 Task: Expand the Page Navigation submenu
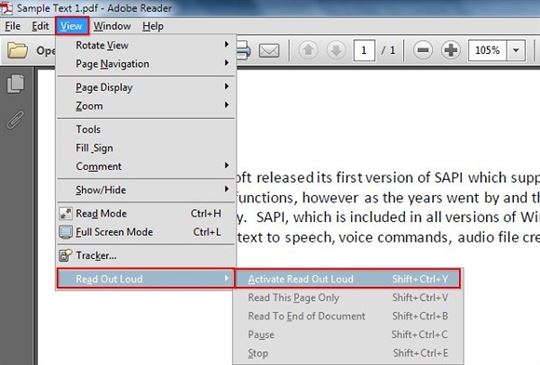(x=146, y=64)
